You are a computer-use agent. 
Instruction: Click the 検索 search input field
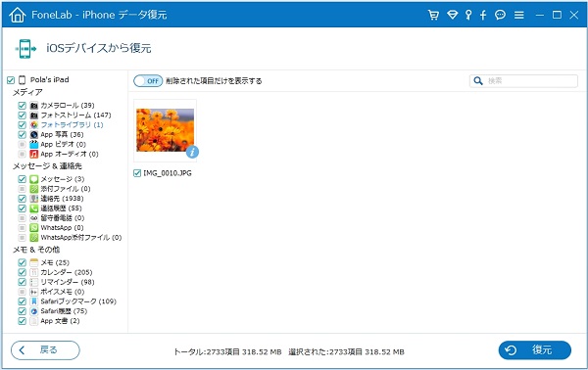click(x=523, y=81)
